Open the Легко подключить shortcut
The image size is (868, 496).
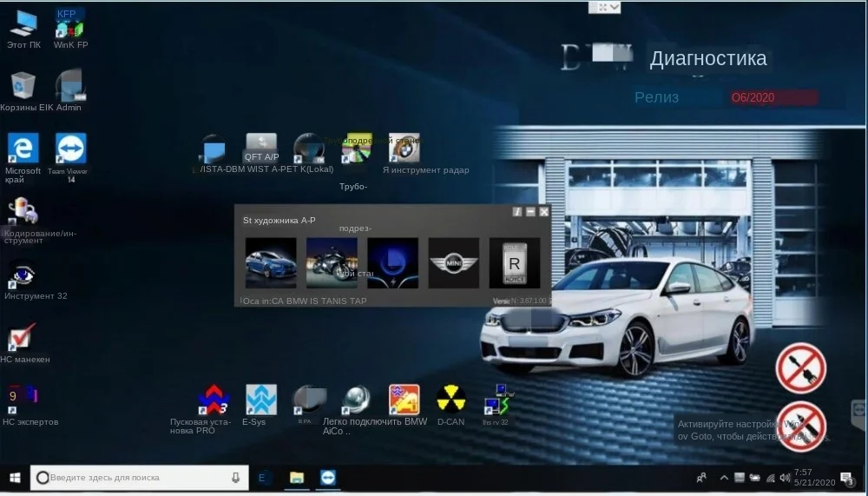(356, 400)
